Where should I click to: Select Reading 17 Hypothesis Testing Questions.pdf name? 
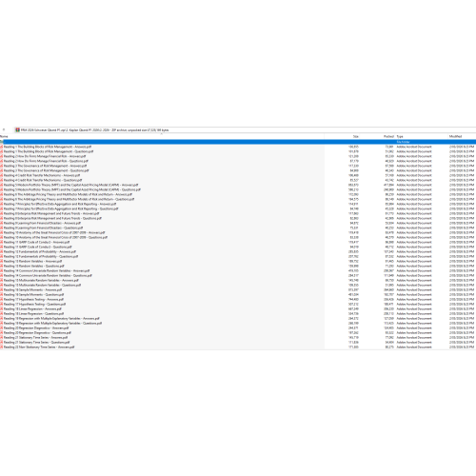(34, 304)
